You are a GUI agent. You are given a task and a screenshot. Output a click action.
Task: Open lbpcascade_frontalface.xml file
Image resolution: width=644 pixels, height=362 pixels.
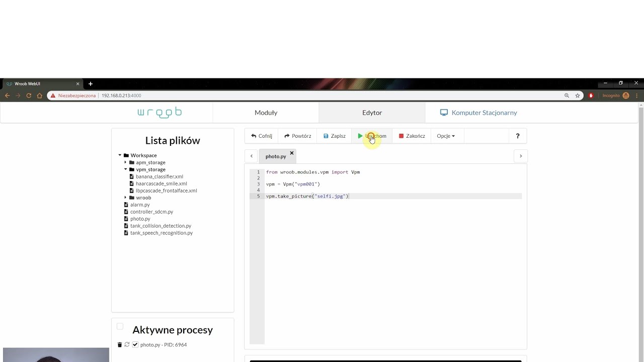tap(166, 191)
